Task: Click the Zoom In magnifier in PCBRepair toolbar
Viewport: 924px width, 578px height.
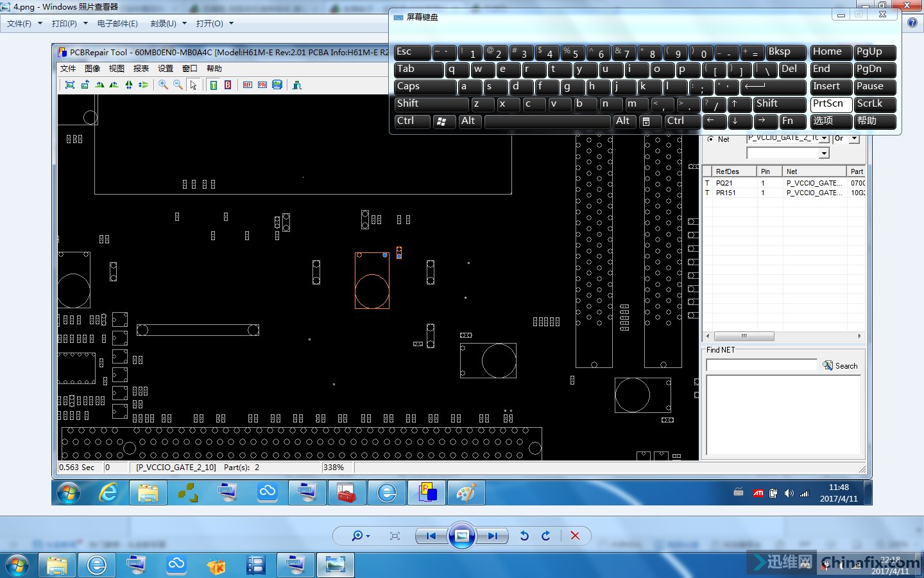Action: coord(164,85)
